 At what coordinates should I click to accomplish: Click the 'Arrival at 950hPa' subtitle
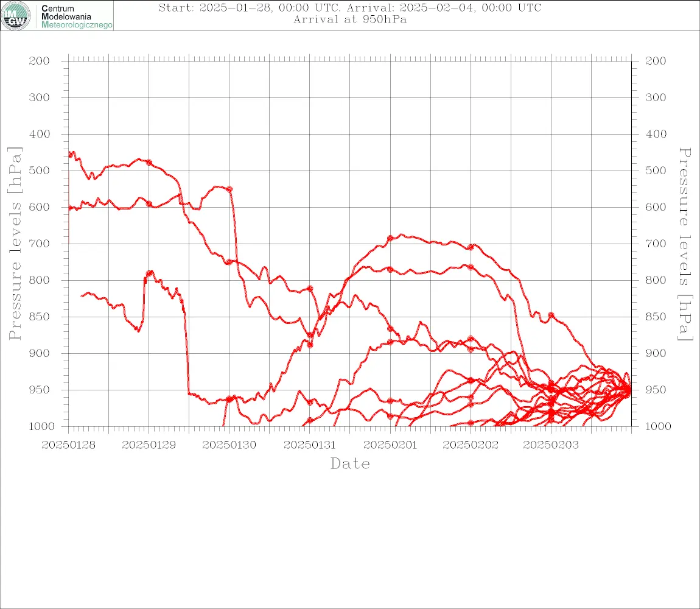coord(350,19)
